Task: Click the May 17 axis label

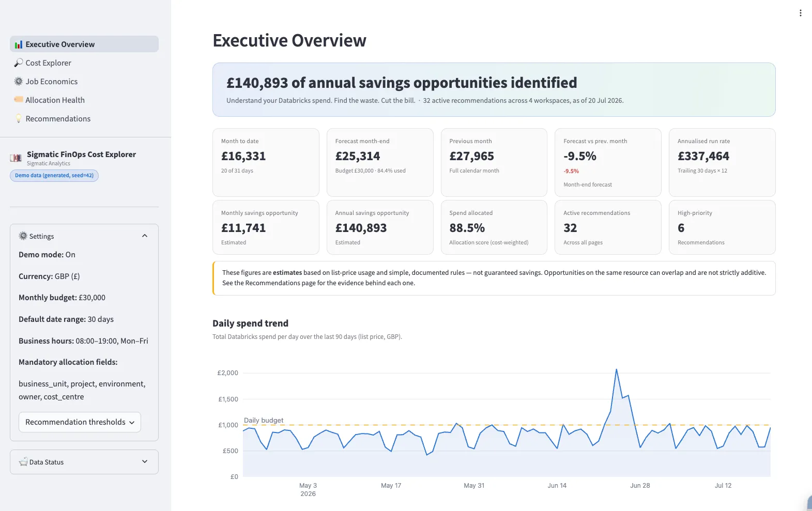Action: click(391, 486)
